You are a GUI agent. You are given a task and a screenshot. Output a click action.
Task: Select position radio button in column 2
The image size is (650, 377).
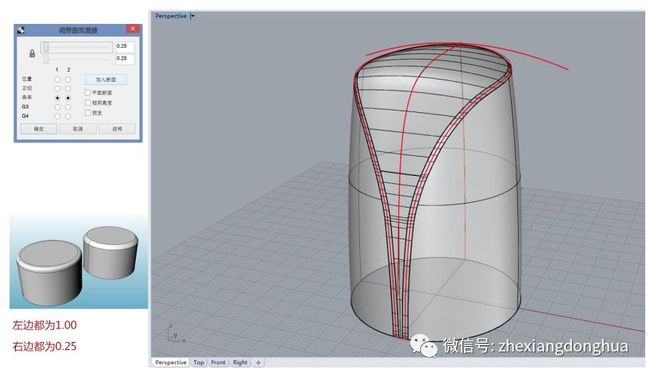pos(68,79)
